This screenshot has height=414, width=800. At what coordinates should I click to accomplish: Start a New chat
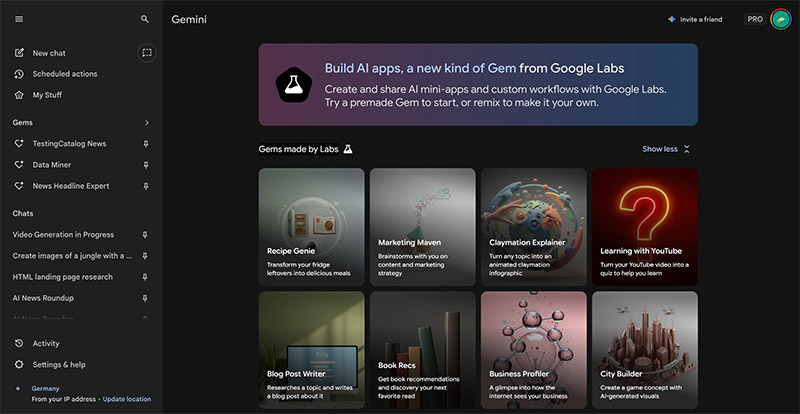[48, 53]
